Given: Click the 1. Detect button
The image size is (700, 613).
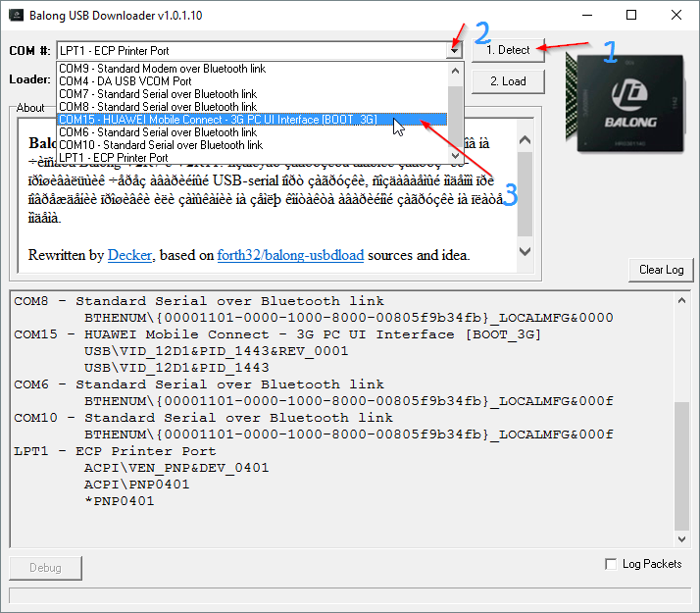Looking at the screenshot, I should (508, 50).
